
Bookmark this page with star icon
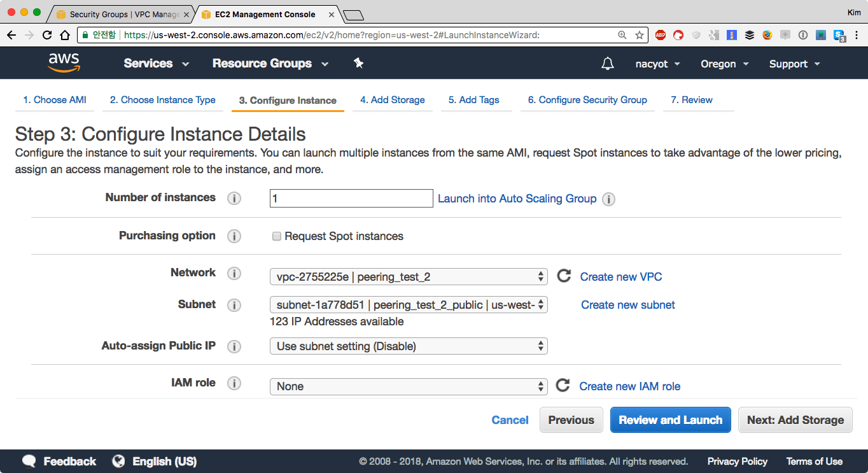tap(639, 35)
